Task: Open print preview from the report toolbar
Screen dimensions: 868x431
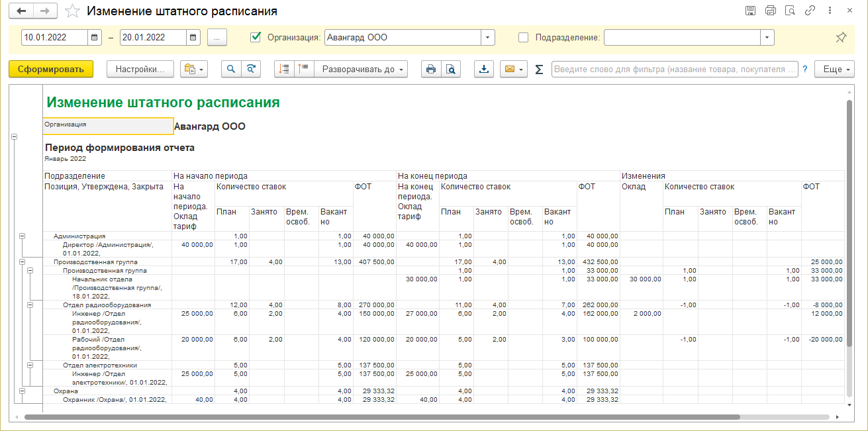Action: 451,70
